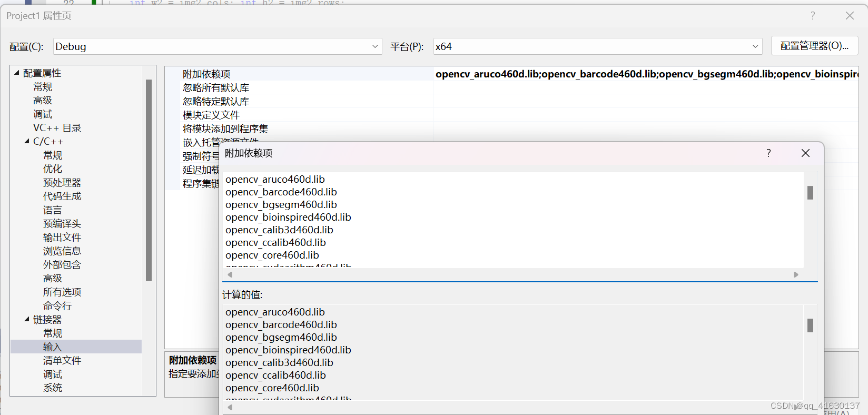Click opencv_barcode460d.lib under 计算的值
The height and width of the screenshot is (415, 868).
(281, 325)
